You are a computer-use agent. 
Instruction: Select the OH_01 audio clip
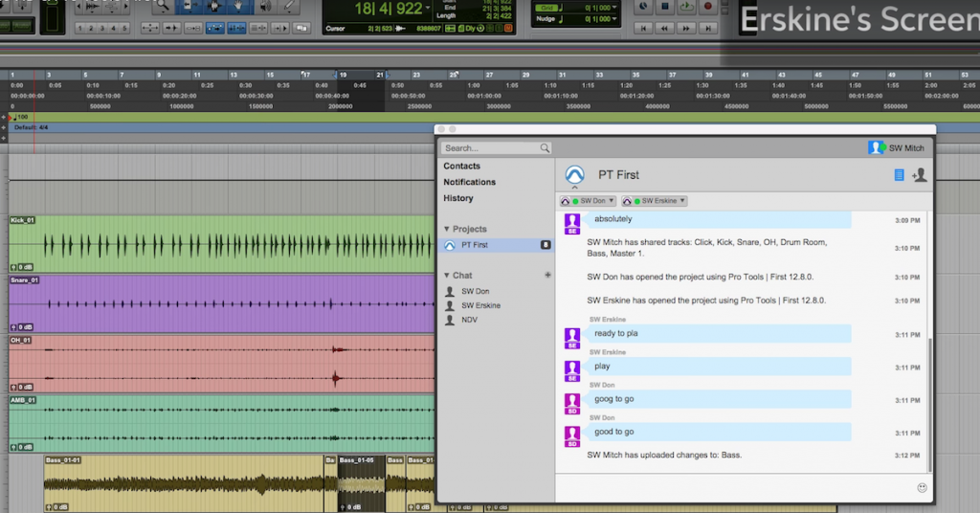221,365
